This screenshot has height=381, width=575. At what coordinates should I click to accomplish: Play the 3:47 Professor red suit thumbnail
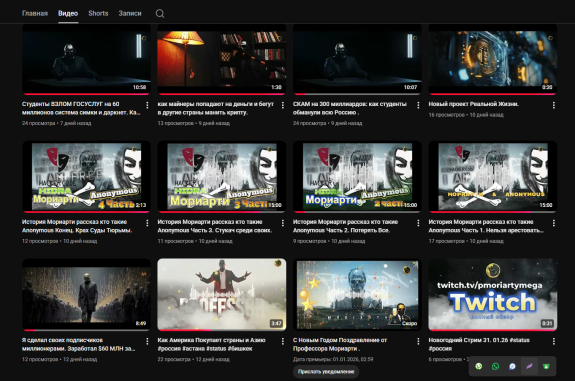pyautogui.click(x=221, y=294)
